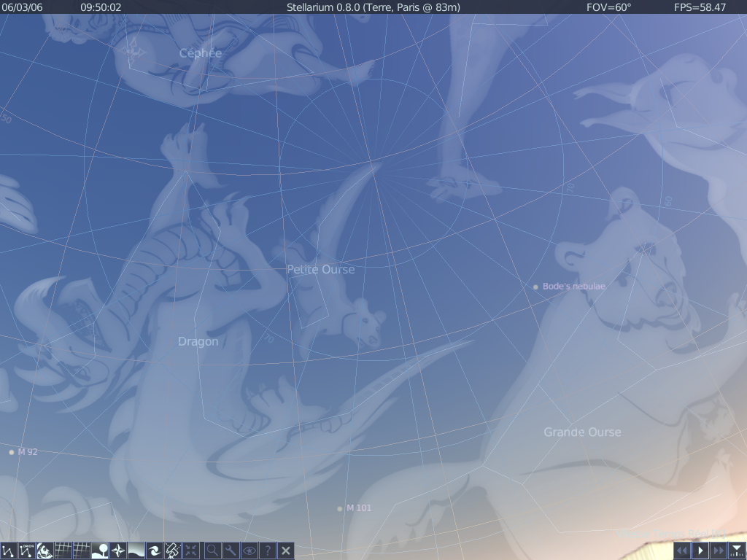Click the Stellarium 0.8.0 title text

click(373, 7)
